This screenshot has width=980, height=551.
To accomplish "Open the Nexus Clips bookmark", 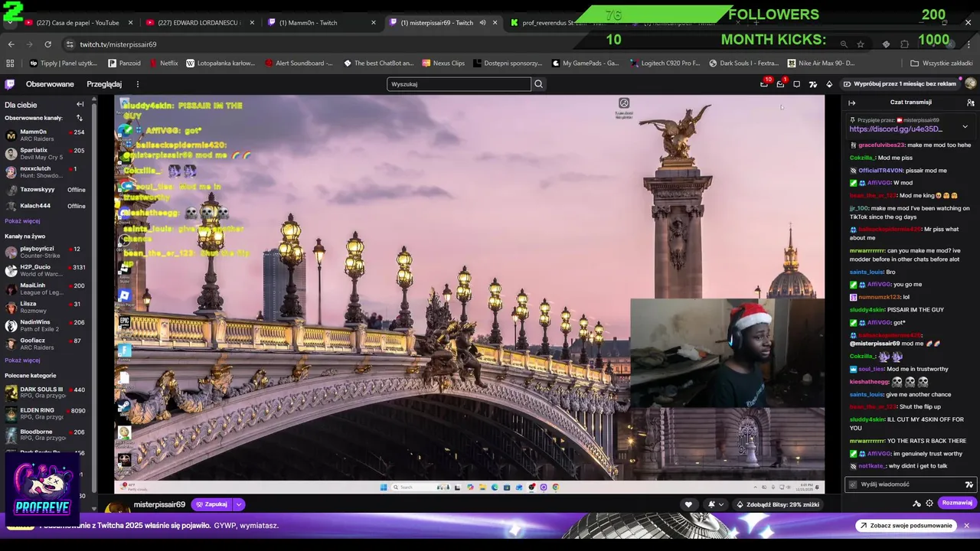I will click(x=443, y=63).
